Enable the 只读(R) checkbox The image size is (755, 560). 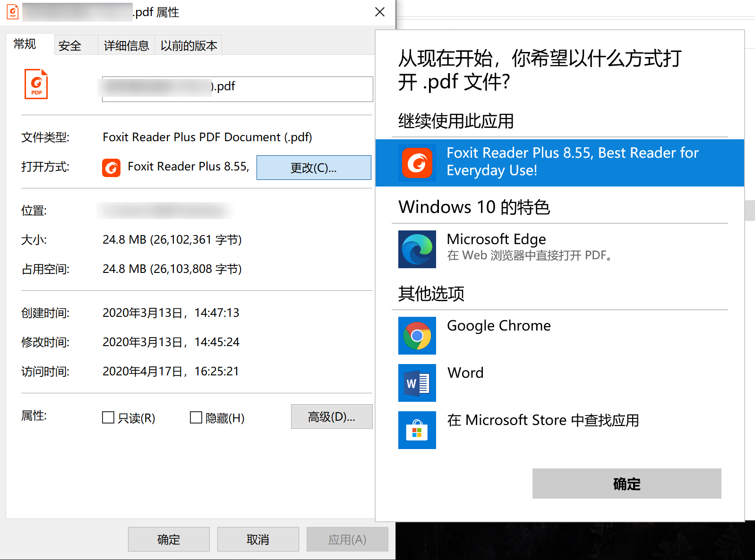108,417
